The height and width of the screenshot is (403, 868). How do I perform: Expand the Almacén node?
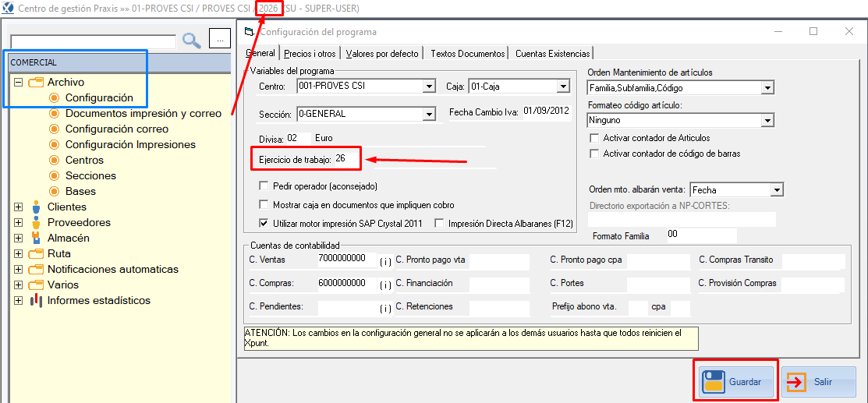point(18,238)
